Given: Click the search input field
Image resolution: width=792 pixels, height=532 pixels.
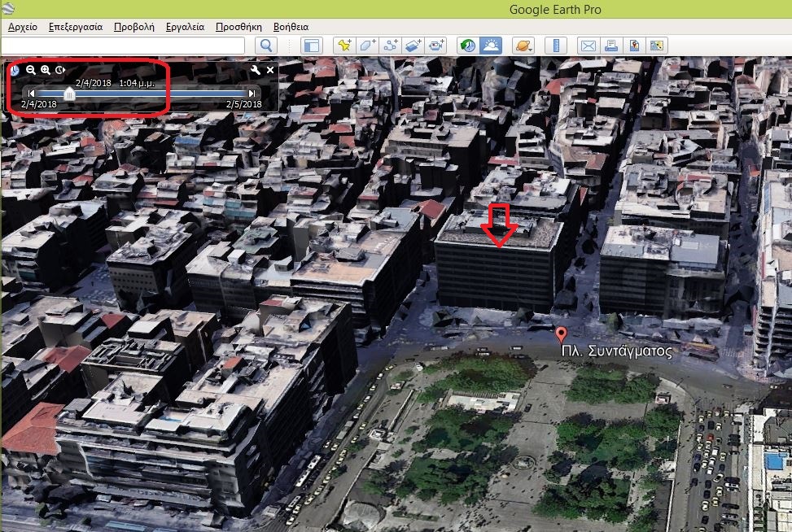Looking at the screenshot, I should tap(123, 46).
